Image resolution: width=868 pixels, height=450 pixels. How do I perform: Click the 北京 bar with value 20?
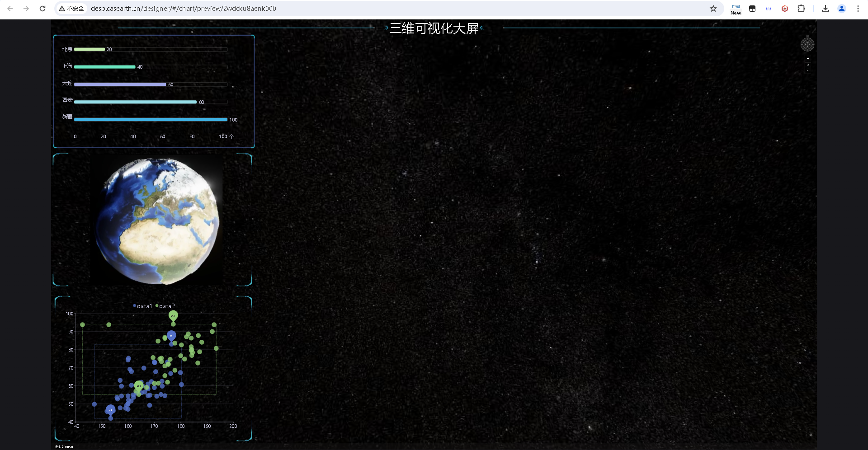tap(90, 49)
